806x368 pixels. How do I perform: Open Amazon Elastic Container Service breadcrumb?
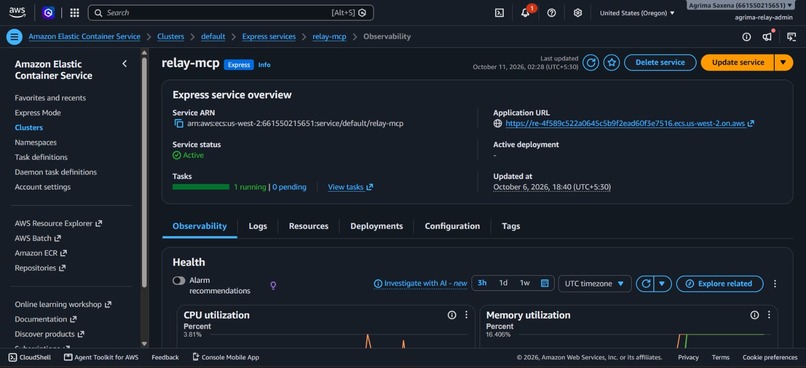[84, 36]
